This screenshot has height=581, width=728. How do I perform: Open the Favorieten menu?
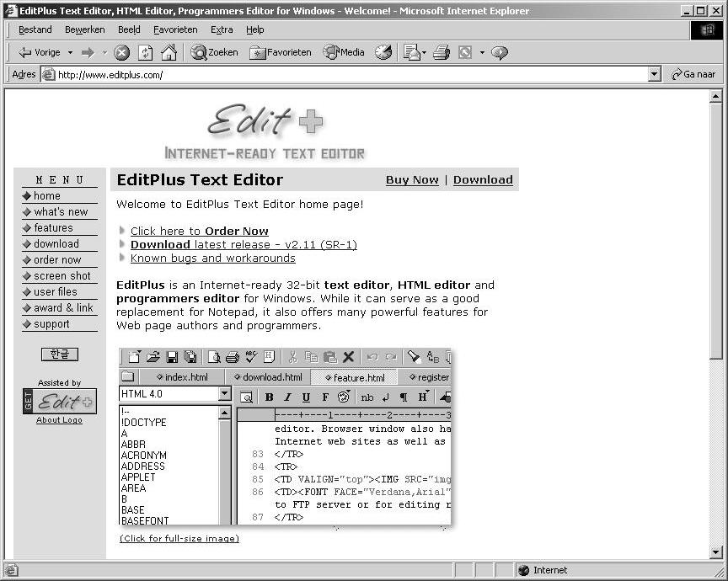[175, 29]
